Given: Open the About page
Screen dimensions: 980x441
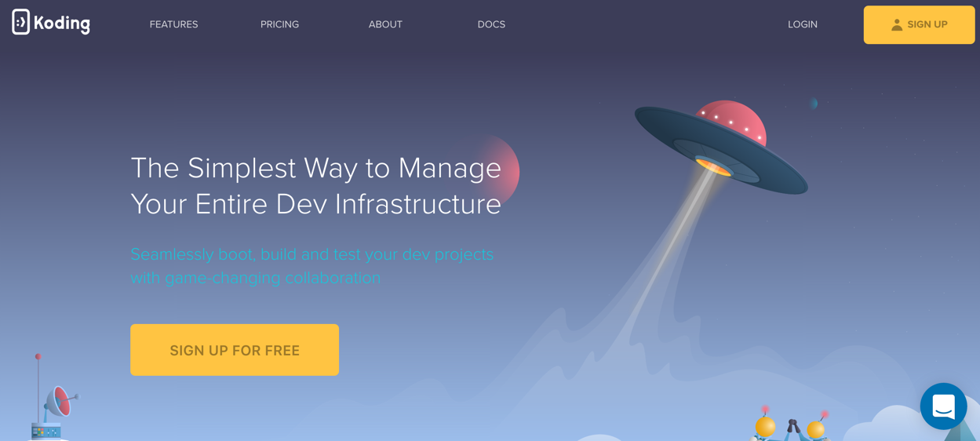Looking at the screenshot, I should pyautogui.click(x=385, y=24).
